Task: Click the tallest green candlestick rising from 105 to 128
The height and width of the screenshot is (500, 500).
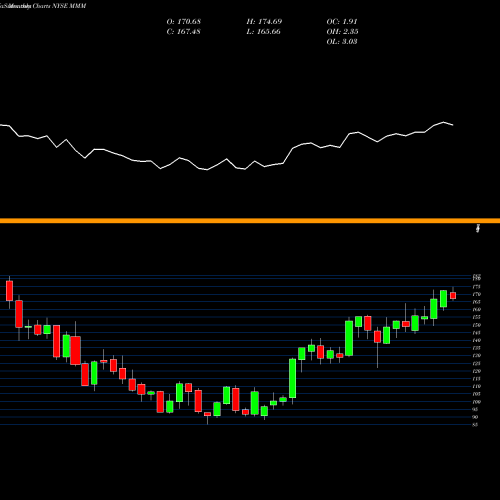Action: (x=292, y=378)
